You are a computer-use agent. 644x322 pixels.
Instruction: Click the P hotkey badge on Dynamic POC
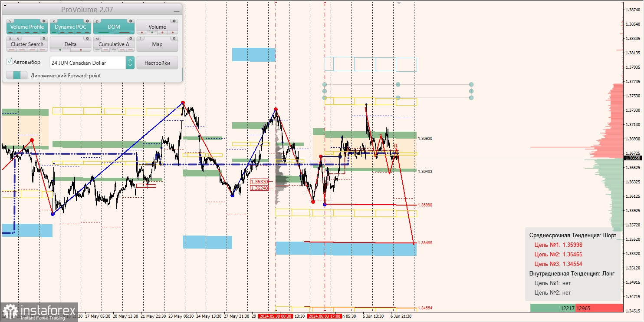(53, 21)
